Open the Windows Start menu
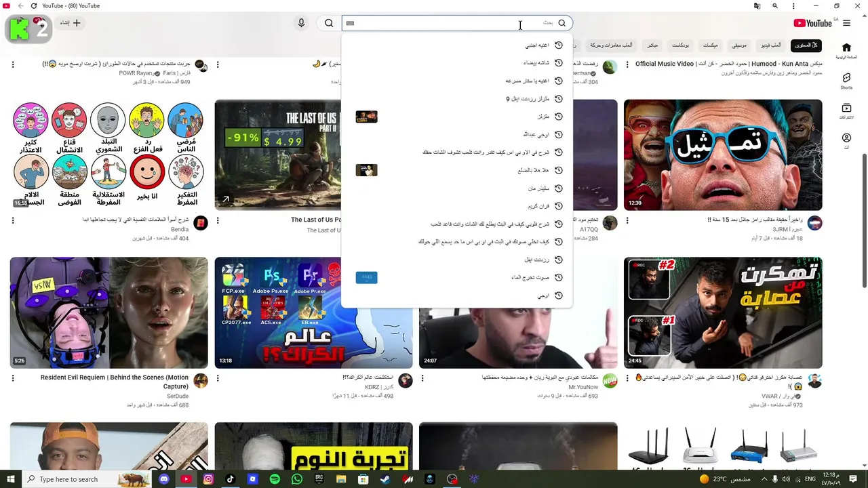Viewport: 868px width, 488px height. pyautogui.click(x=10, y=479)
